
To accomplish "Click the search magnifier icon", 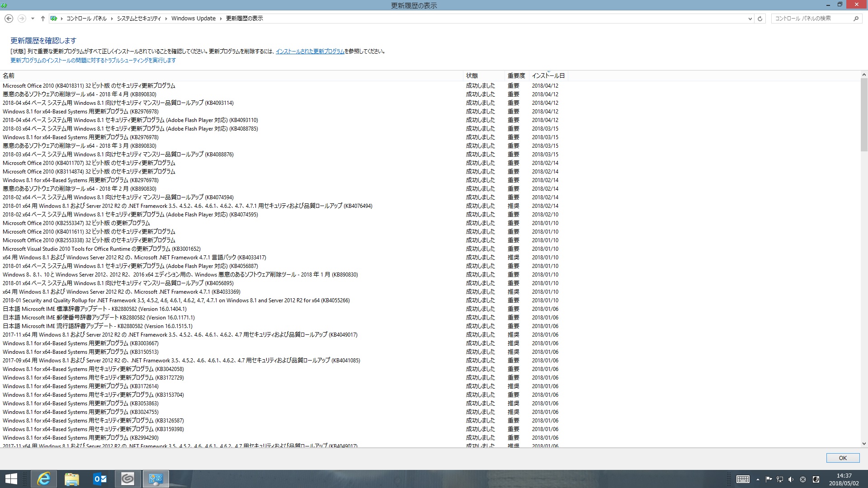I will 856,19.
